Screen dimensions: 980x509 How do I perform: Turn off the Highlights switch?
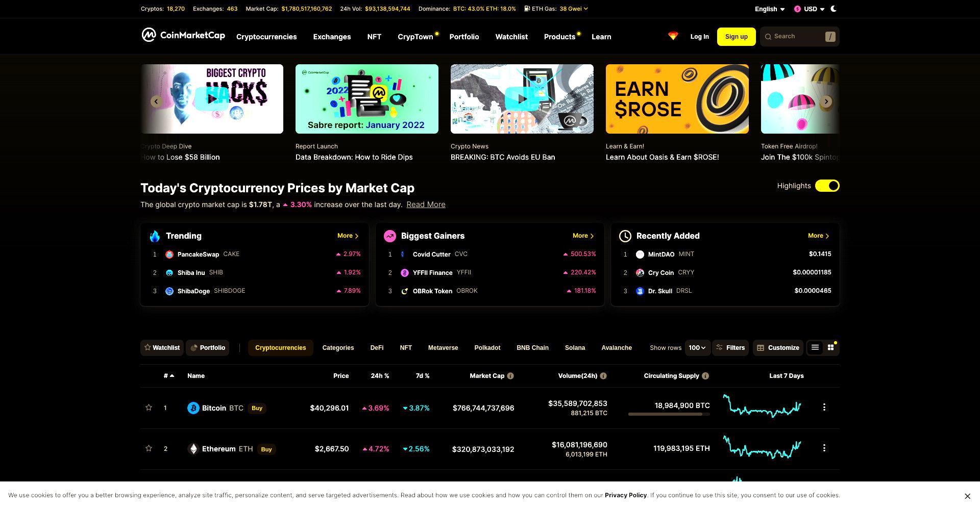(x=827, y=186)
